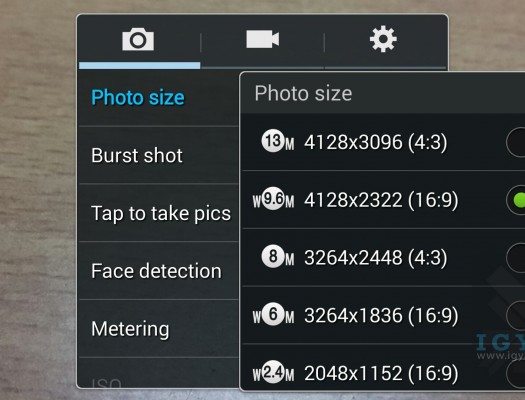Click the W9.6M widescreen badge icon

pyautogui.click(x=273, y=199)
